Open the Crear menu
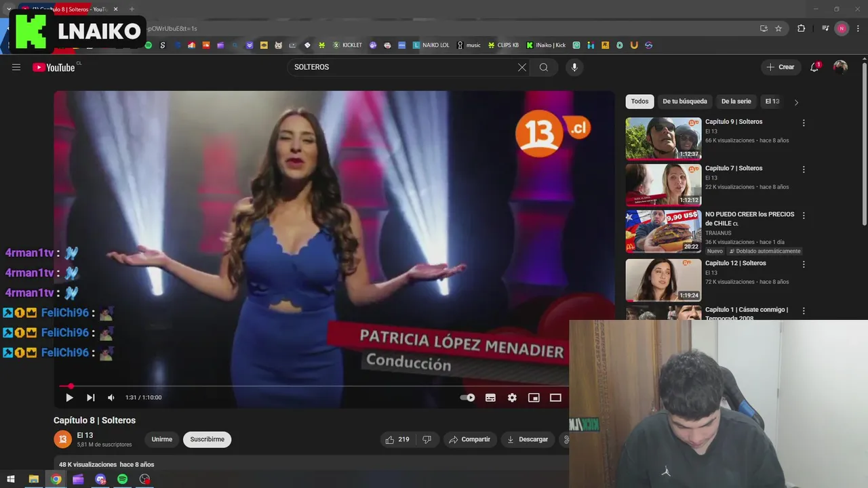 781,67
